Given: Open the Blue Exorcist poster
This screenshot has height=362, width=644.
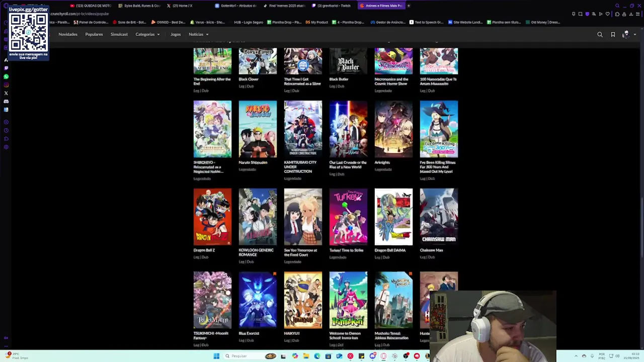Looking at the screenshot, I should click(x=258, y=300).
